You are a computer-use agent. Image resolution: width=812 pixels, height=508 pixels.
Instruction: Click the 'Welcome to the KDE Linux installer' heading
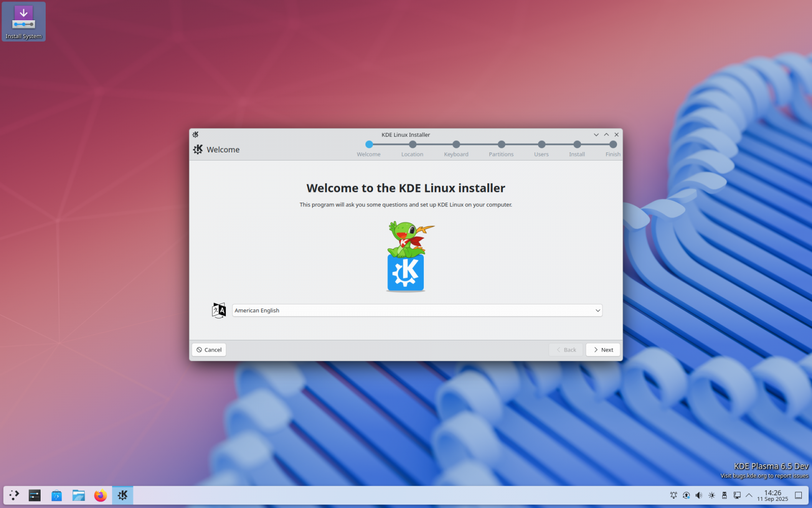(406, 188)
